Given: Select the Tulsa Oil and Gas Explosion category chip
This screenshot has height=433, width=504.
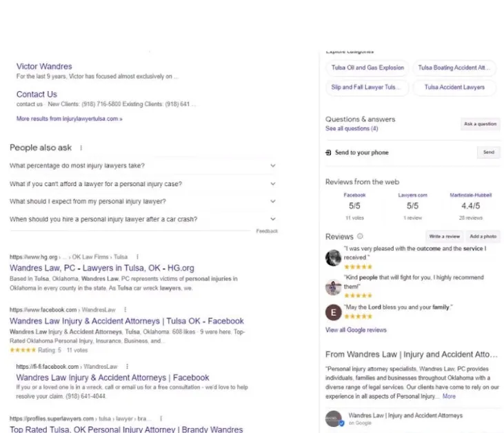Looking at the screenshot, I should (367, 68).
